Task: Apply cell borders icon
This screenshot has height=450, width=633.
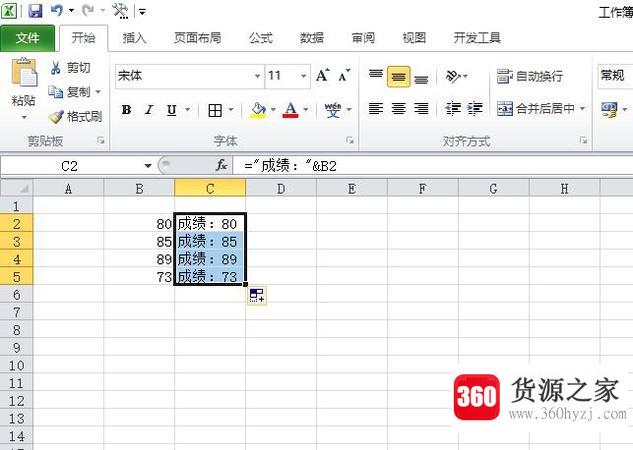Action: [215, 110]
